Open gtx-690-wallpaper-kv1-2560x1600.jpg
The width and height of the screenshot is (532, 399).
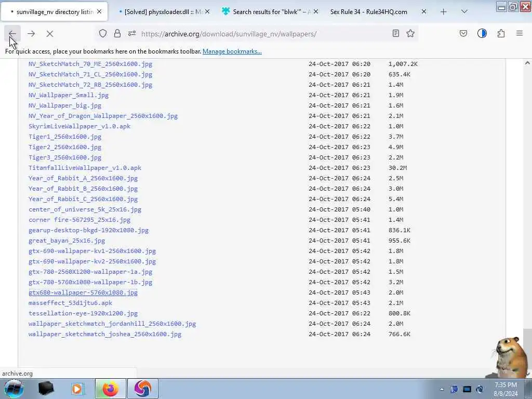tap(92, 251)
